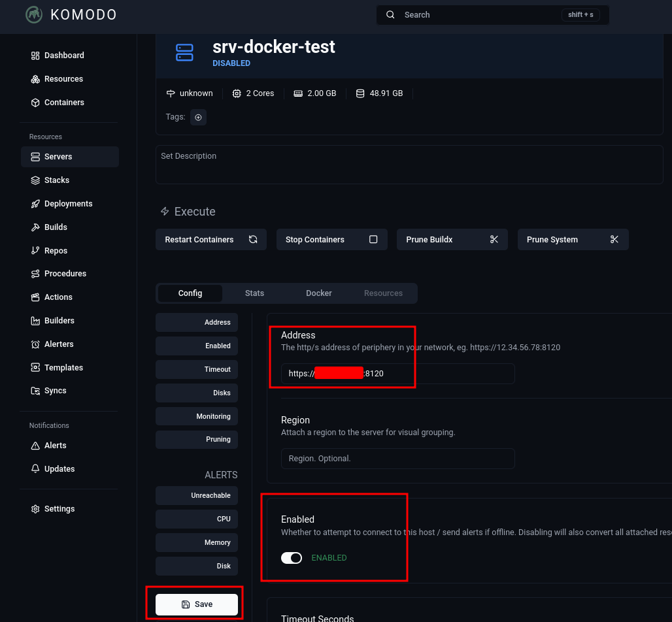Jump to Enabled config section

click(x=197, y=346)
